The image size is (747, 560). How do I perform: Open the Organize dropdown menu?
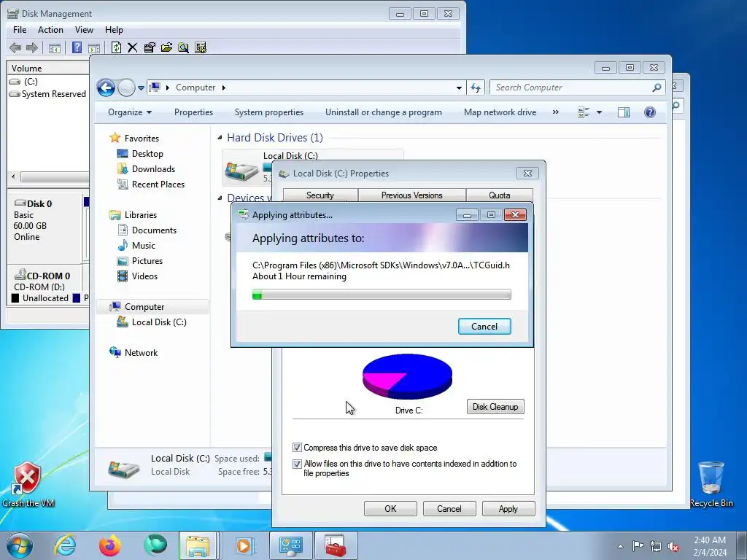[x=130, y=112]
